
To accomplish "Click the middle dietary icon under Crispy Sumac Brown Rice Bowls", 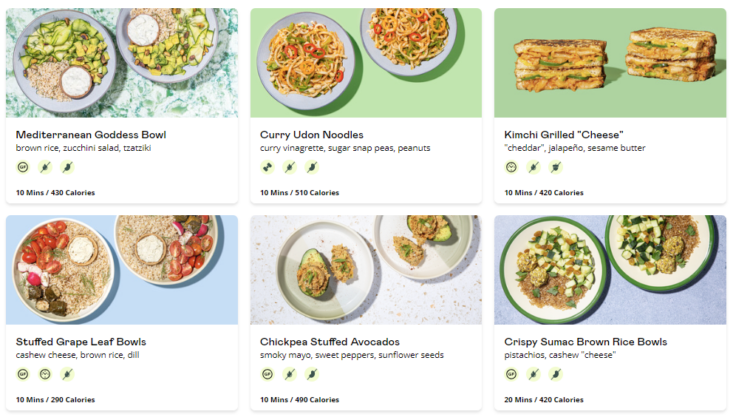I will point(534,374).
